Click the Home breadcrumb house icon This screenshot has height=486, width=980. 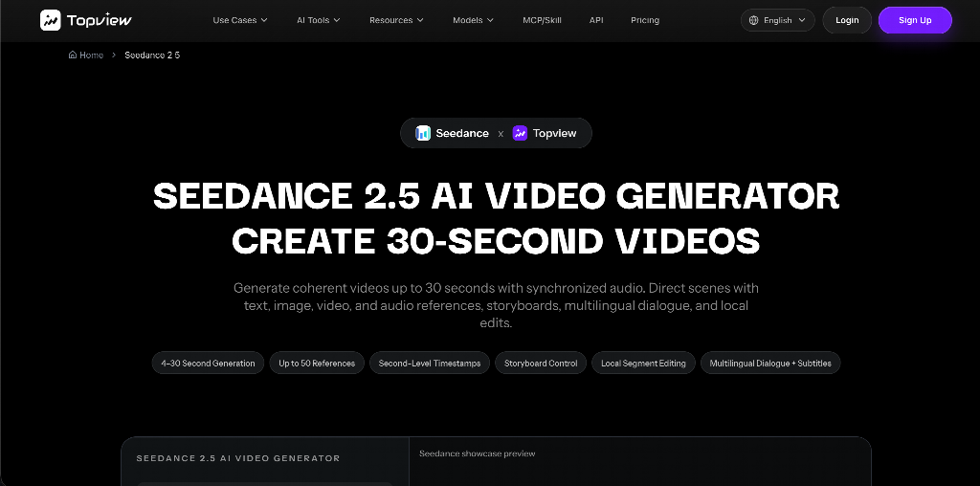[73, 55]
